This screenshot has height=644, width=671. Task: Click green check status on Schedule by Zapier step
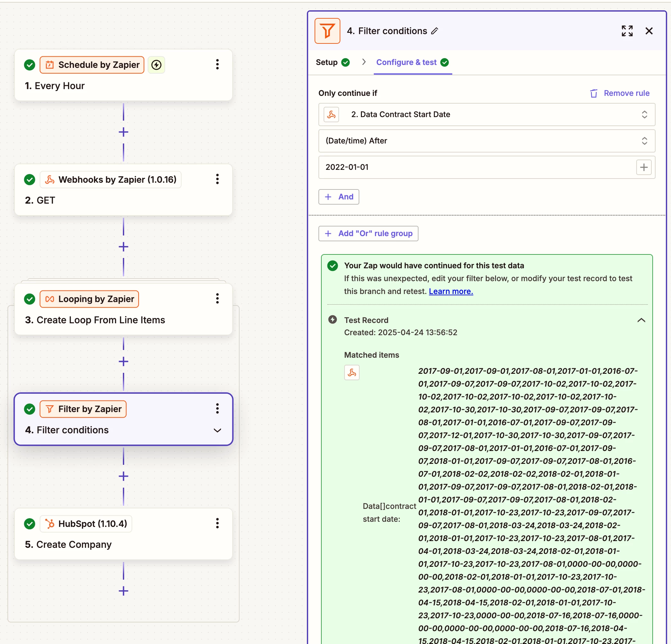pos(30,65)
